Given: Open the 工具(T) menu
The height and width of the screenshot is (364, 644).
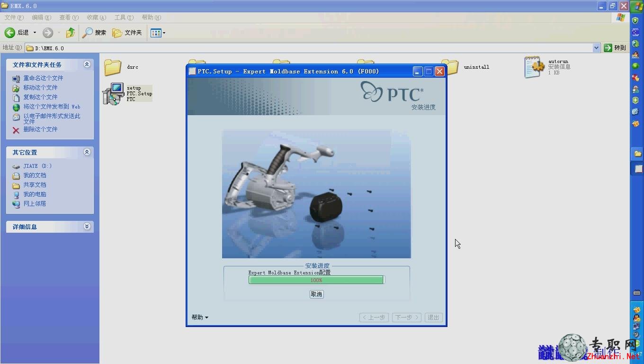Looking at the screenshot, I should click(x=124, y=18).
